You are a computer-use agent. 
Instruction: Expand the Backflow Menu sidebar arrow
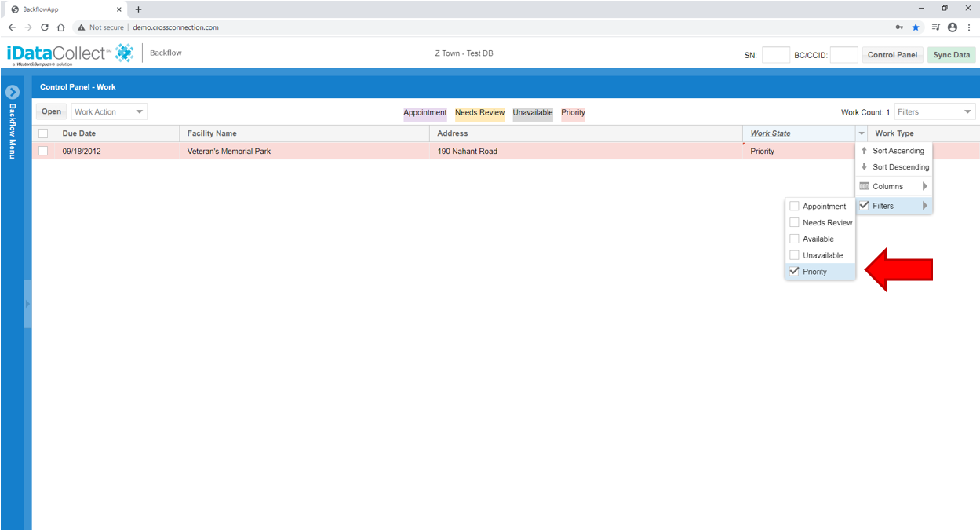pyautogui.click(x=12, y=92)
